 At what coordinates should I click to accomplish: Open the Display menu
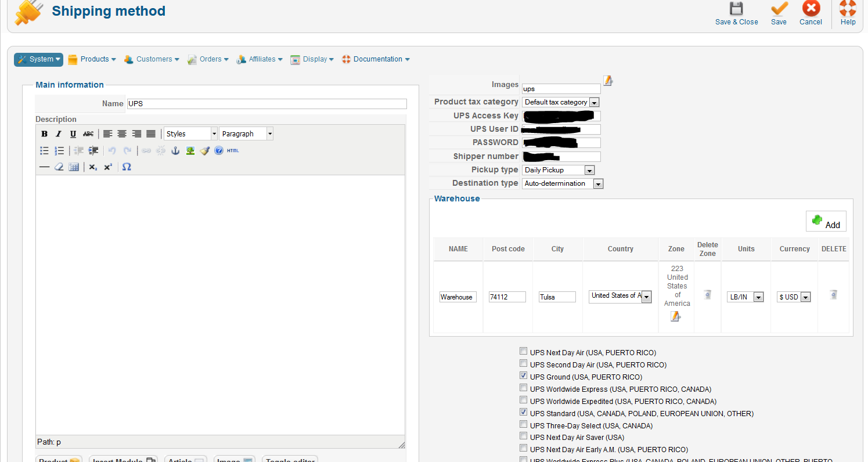pos(312,59)
